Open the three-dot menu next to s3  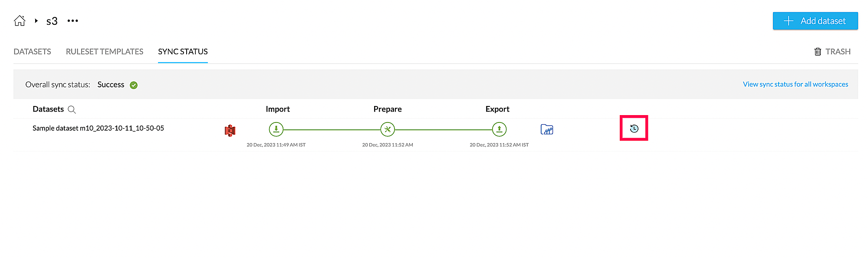point(72,20)
